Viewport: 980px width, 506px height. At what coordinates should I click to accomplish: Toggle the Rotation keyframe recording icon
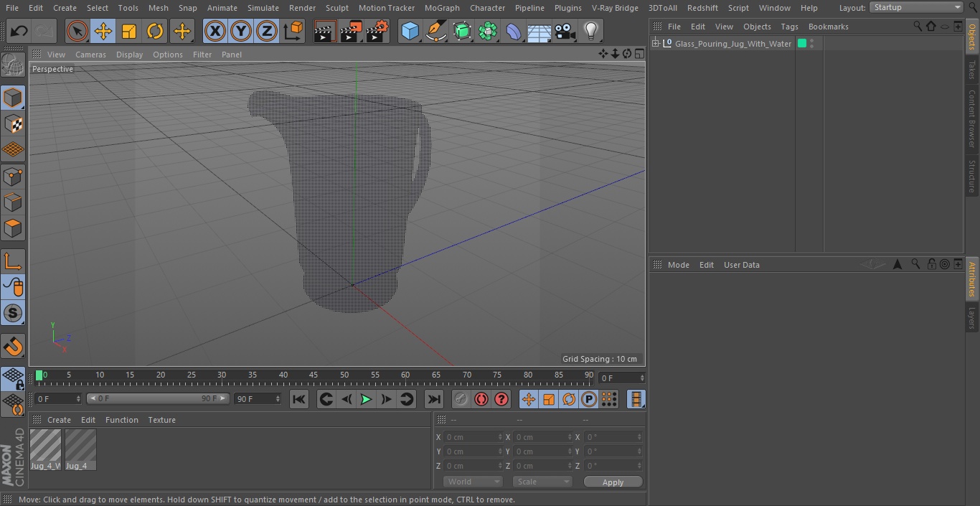(x=569, y=399)
